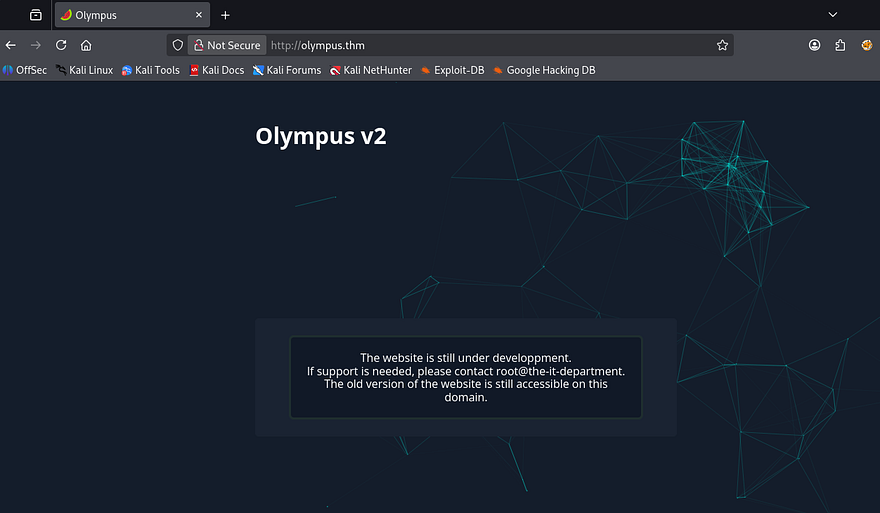Open the Kali Tools bookmark
880x513 pixels.
(151, 70)
